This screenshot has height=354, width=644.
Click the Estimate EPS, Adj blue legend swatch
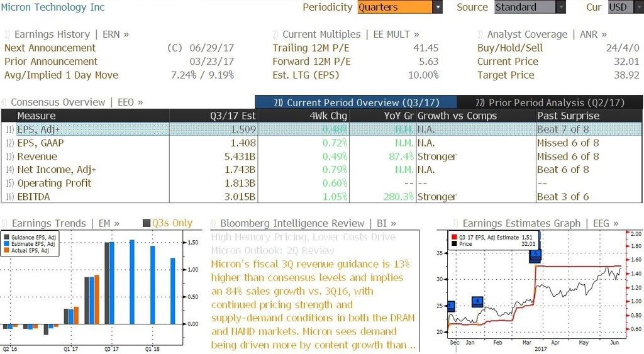coord(6,244)
